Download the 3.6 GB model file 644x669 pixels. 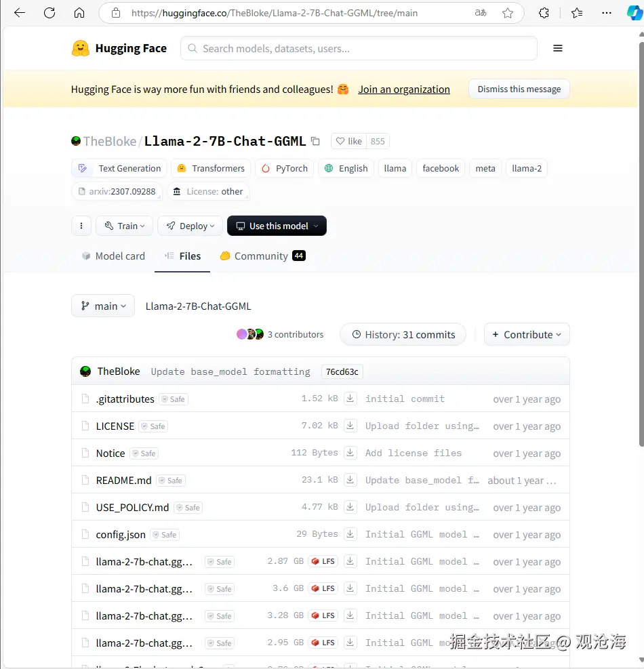pos(350,588)
